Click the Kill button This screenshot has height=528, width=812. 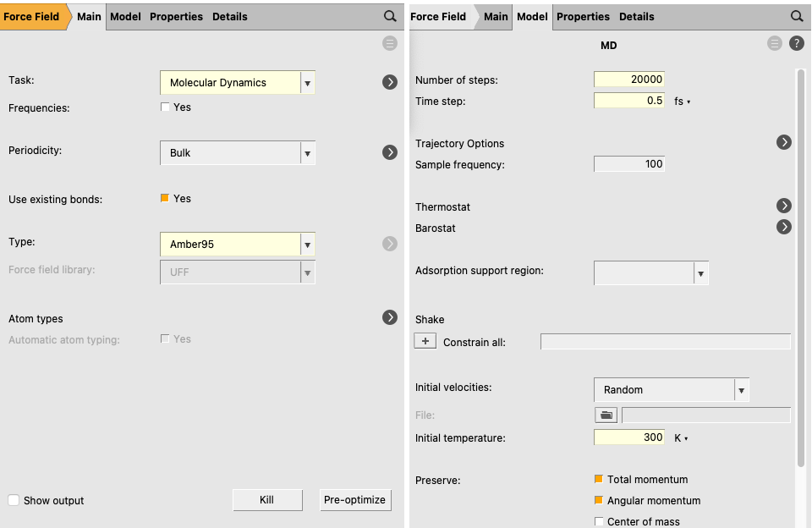tap(267, 499)
